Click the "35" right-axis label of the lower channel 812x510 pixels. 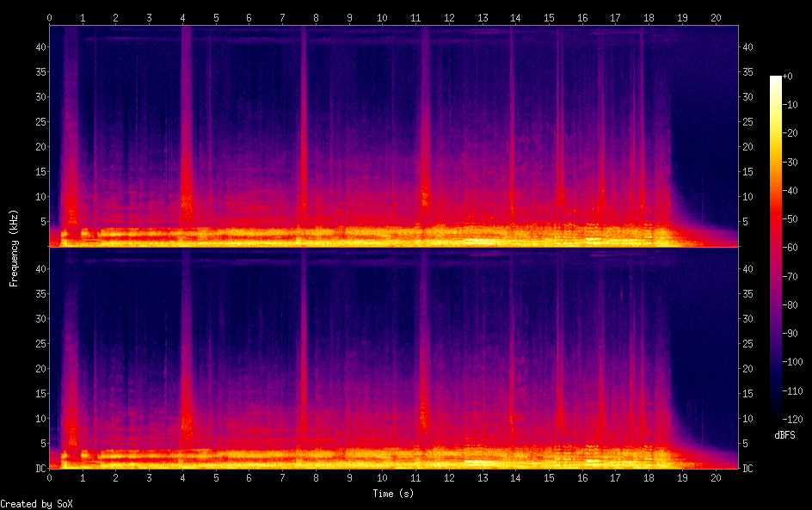(747, 293)
